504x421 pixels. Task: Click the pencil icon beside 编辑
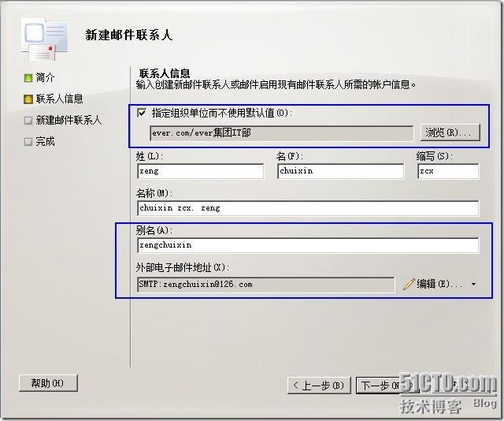[x=408, y=284]
